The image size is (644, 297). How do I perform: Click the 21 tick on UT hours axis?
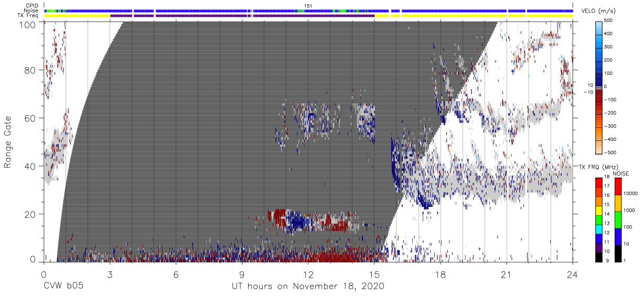[507, 274]
